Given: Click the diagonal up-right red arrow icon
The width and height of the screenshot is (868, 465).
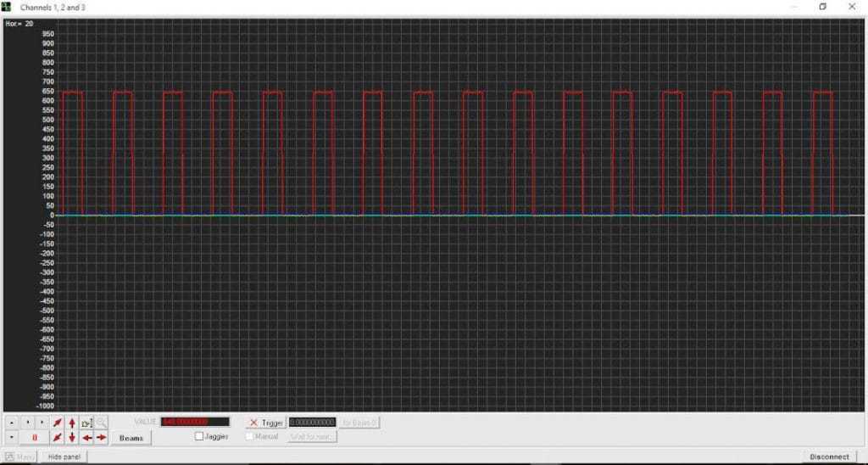Looking at the screenshot, I should 57,423.
